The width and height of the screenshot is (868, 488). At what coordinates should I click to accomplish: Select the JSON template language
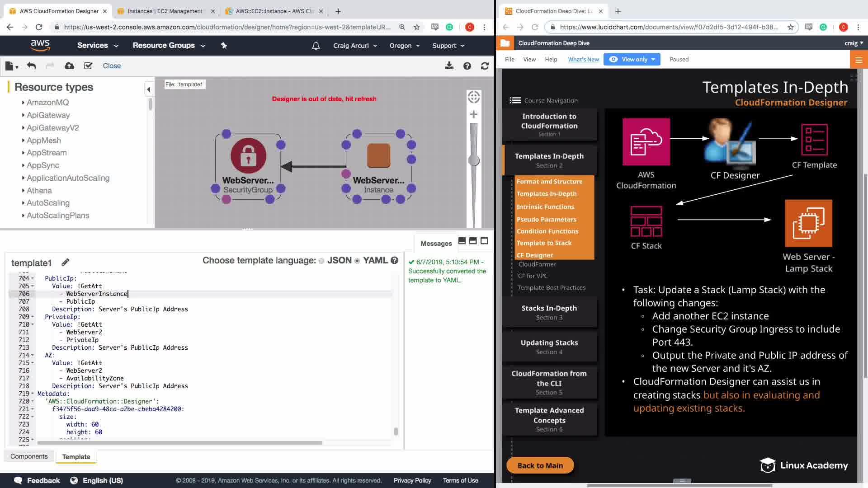coord(321,261)
